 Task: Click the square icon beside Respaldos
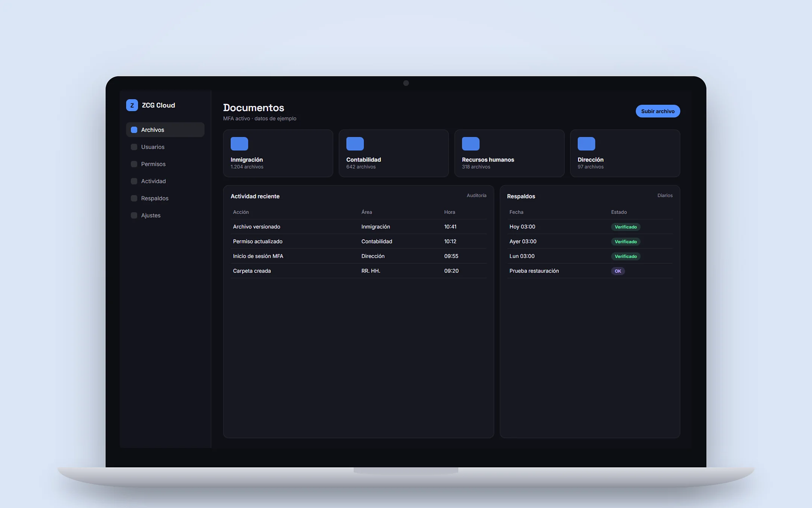point(134,198)
